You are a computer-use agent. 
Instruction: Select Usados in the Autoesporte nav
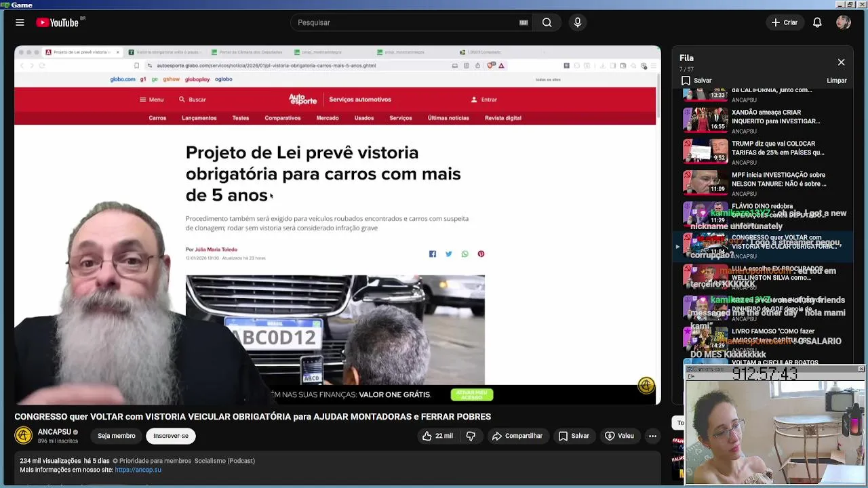[364, 118]
